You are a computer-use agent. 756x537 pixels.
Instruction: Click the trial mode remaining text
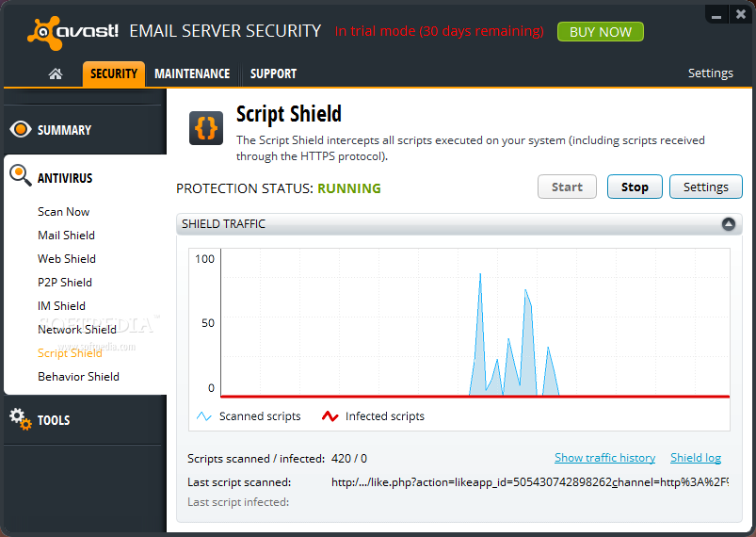[x=440, y=31]
